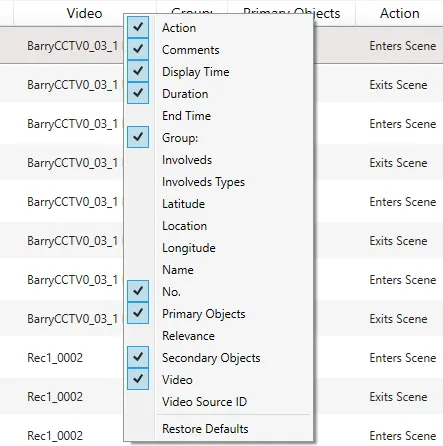Show the Relevance column
Viewport: 443px width, 446px height.
pyautogui.click(x=188, y=336)
